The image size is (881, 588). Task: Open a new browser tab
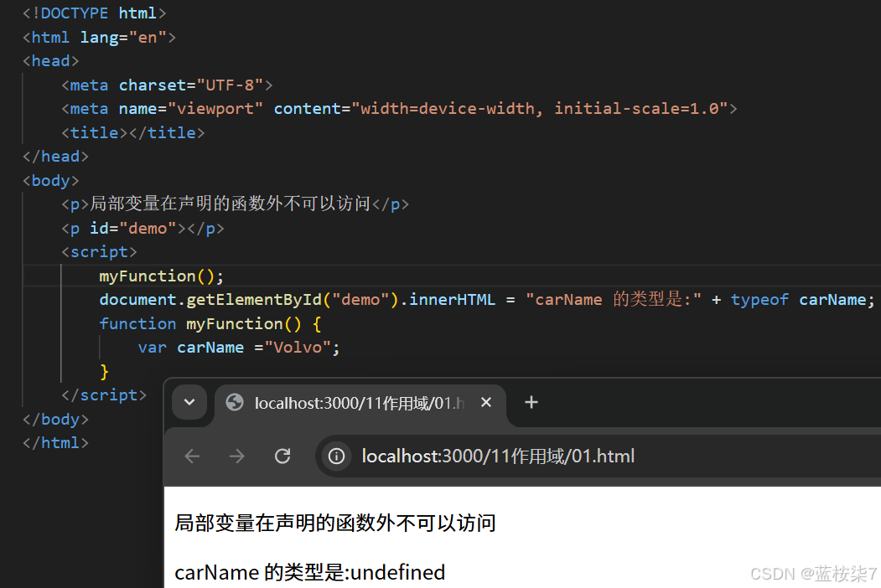531,402
